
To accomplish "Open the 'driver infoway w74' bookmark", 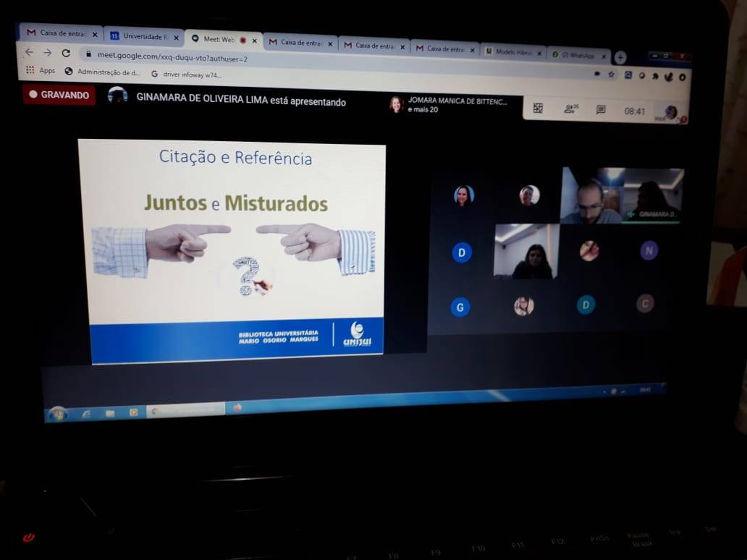I will click(x=186, y=74).
